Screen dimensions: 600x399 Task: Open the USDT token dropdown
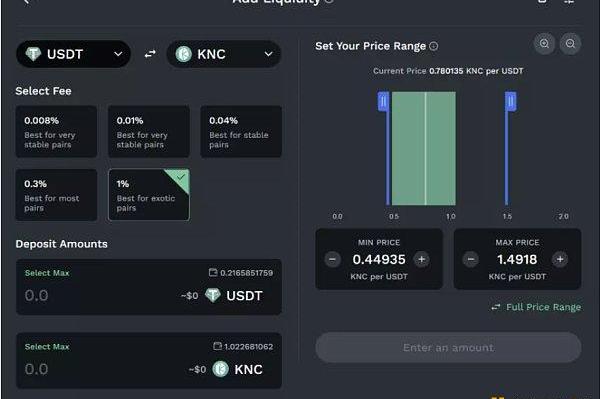(73, 54)
